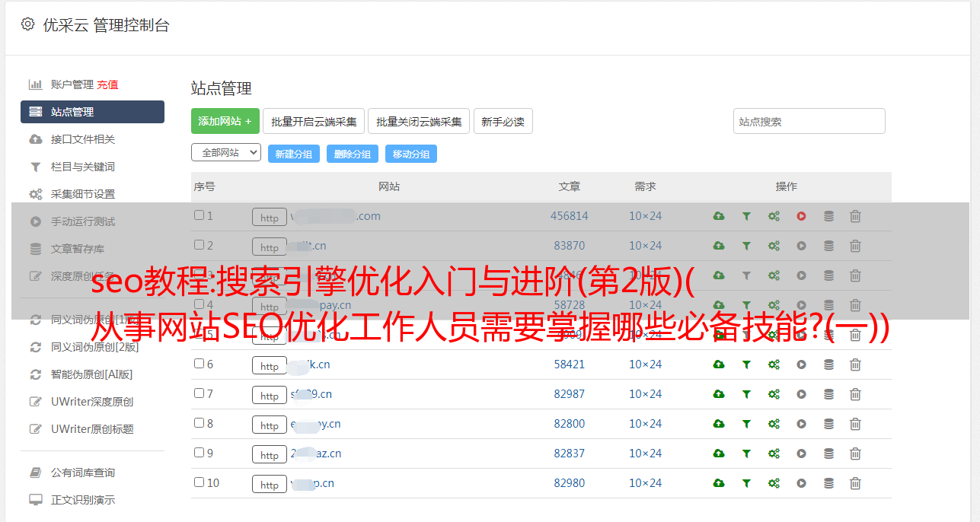
Task: Click the red 充值 recharge link
Action: coord(107,84)
